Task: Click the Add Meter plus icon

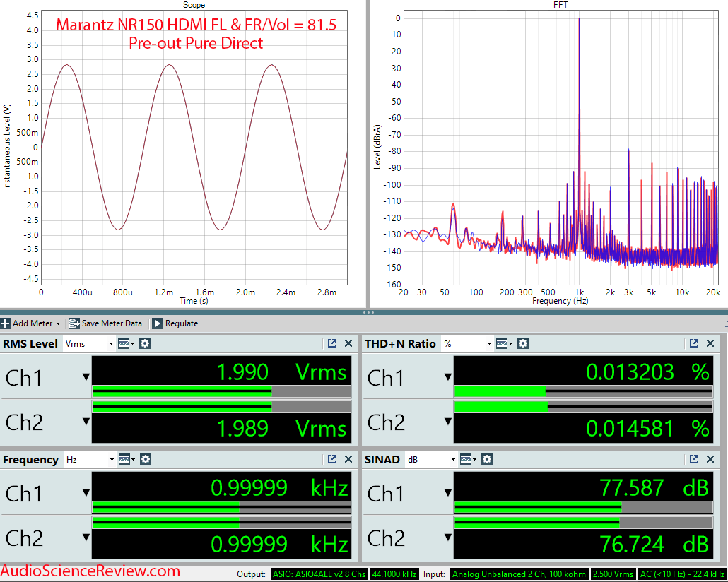Action: tap(5, 323)
